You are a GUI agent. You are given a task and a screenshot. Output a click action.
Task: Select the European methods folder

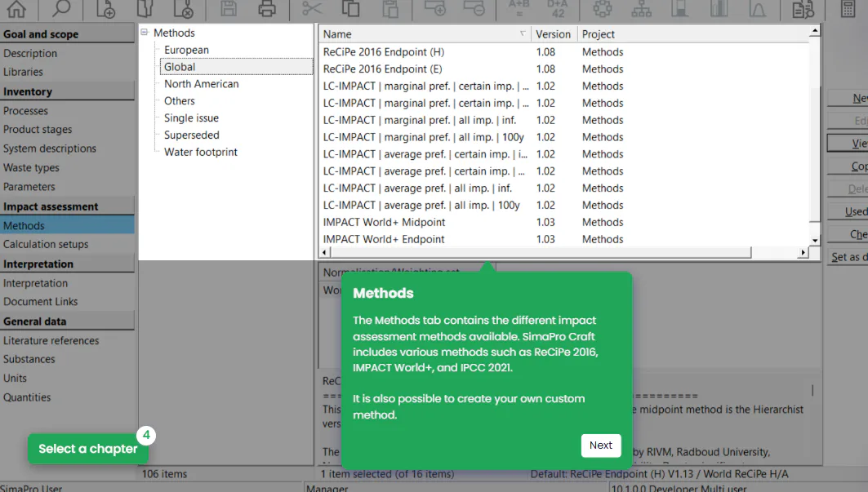186,50
